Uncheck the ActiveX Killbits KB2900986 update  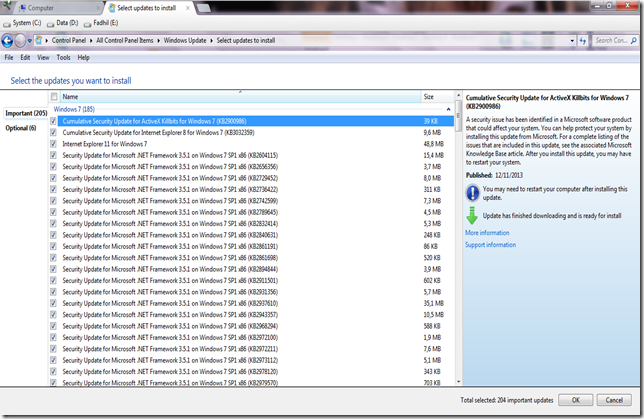pyautogui.click(x=53, y=121)
